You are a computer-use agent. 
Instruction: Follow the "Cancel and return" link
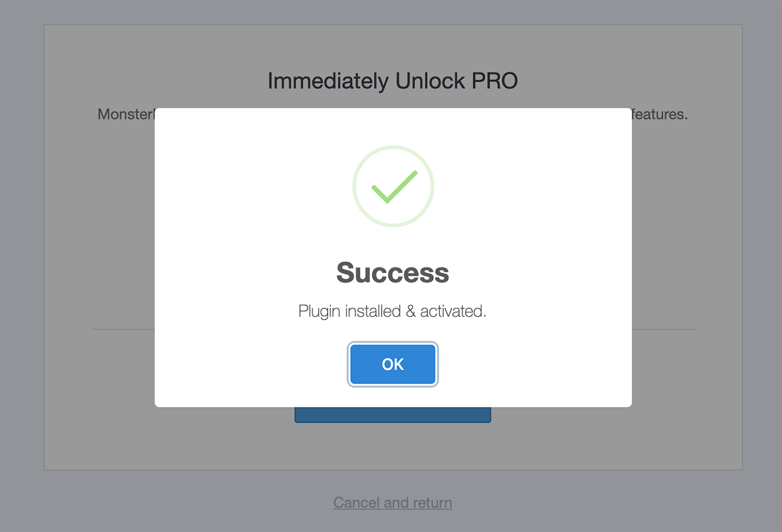393,503
